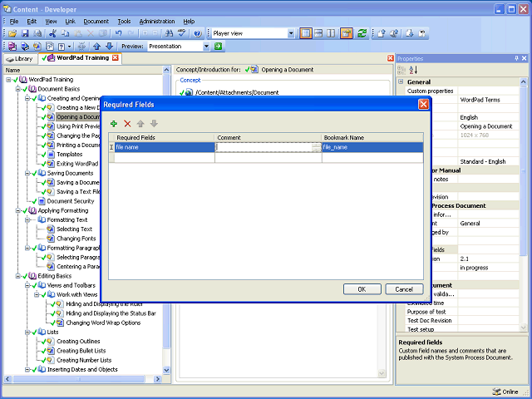Open the Document menu
532x399 pixels.
[96, 22]
